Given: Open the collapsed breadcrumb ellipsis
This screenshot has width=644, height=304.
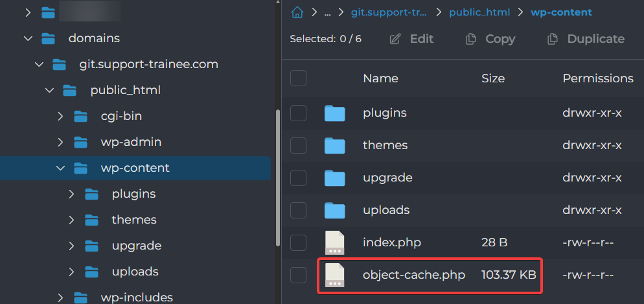Looking at the screenshot, I should (327, 13).
